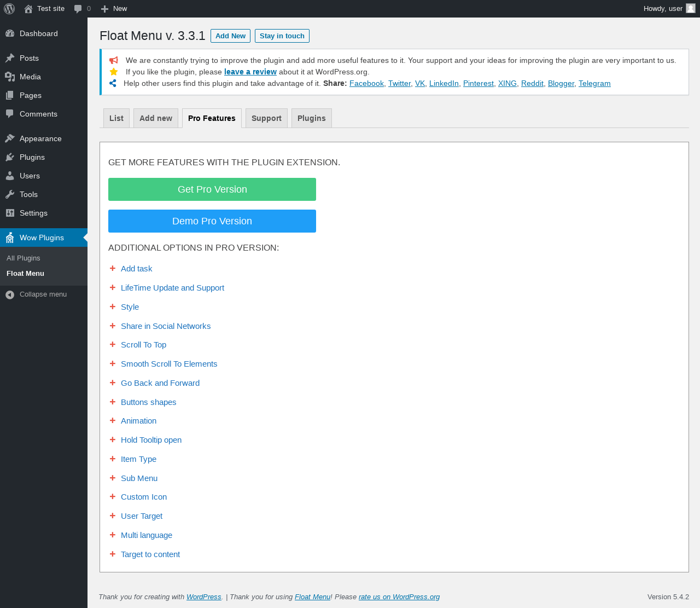Click the Users person icon
Screen dimensions: 700x608
tap(10, 176)
